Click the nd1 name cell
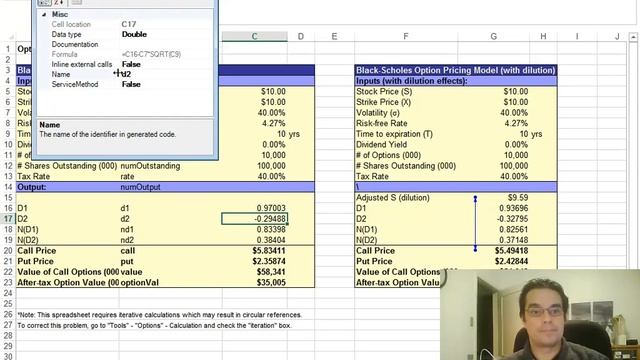The width and height of the screenshot is (640, 360). (127, 229)
